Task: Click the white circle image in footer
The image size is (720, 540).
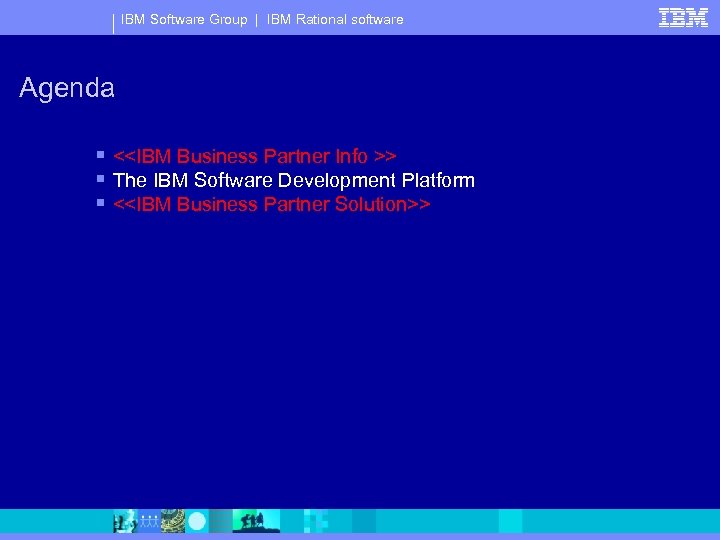Action: 197,522
